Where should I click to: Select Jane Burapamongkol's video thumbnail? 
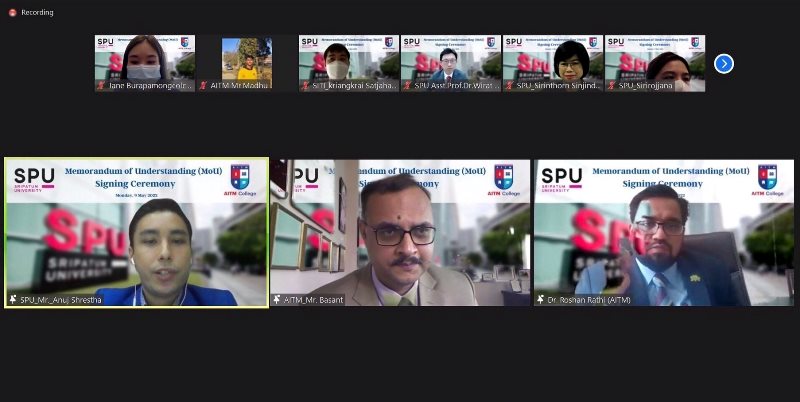point(145,63)
